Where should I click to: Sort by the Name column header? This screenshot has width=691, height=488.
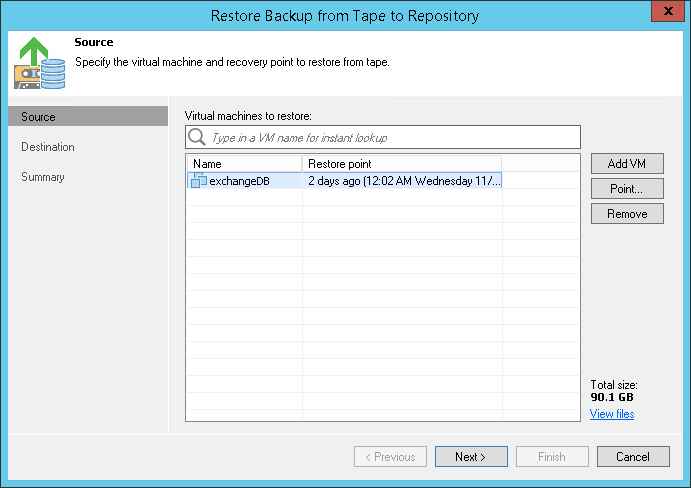click(243, 163)
